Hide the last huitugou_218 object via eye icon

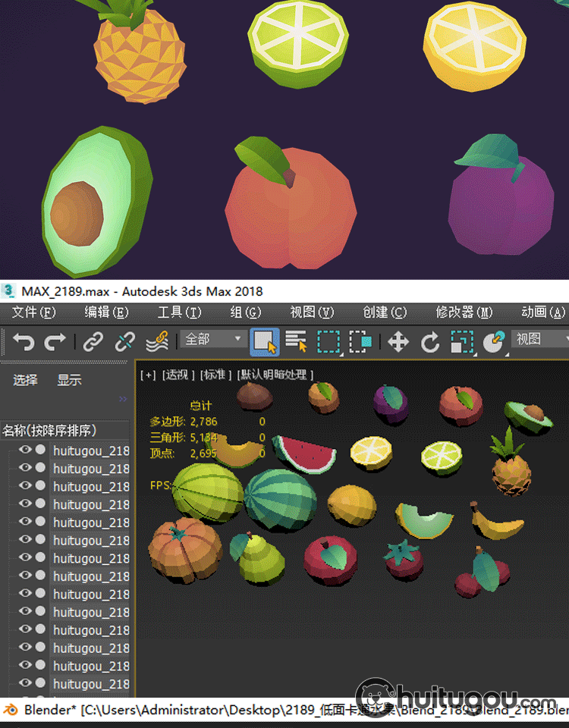pos(25,684)
